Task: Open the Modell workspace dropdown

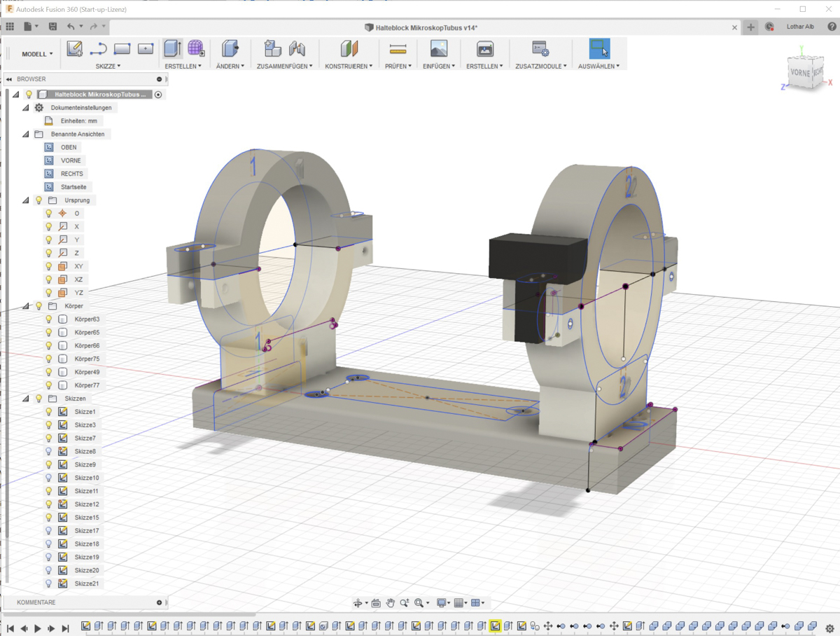Action: (35, 53)
